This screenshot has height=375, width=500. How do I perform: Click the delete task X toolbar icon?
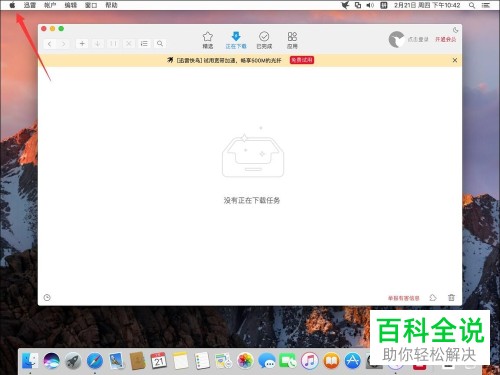129,44
